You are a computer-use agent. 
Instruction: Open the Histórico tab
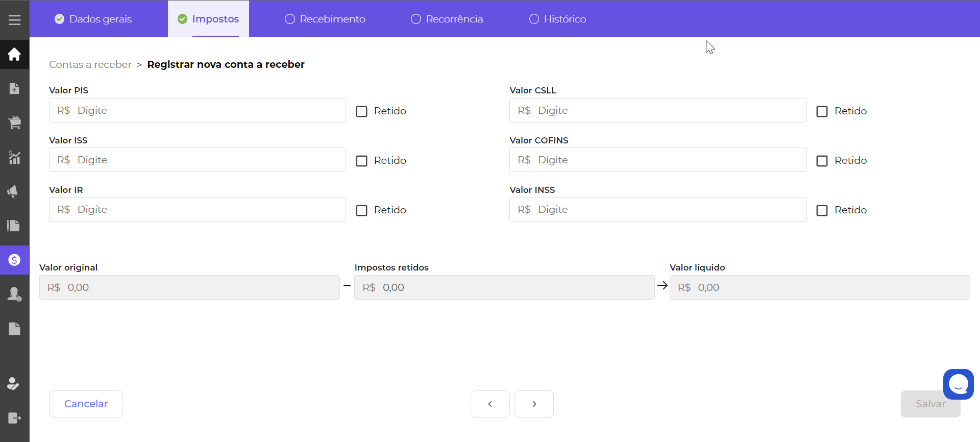tap(557, 19)
